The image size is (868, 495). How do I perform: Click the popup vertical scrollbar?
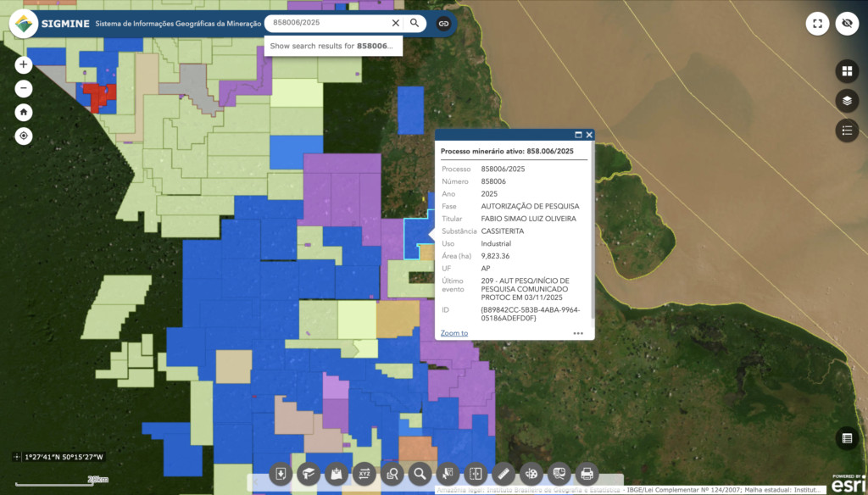pyautogui.click(x=593, y=230)
